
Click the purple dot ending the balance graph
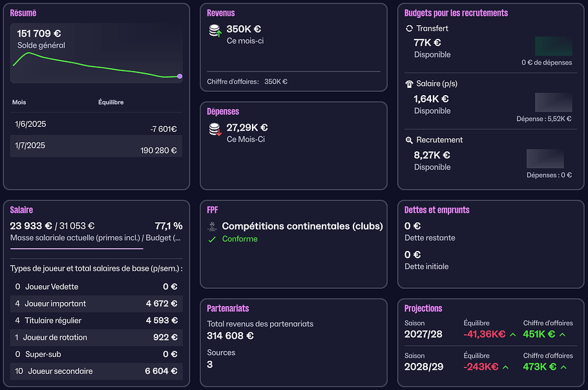coord(180,76)
